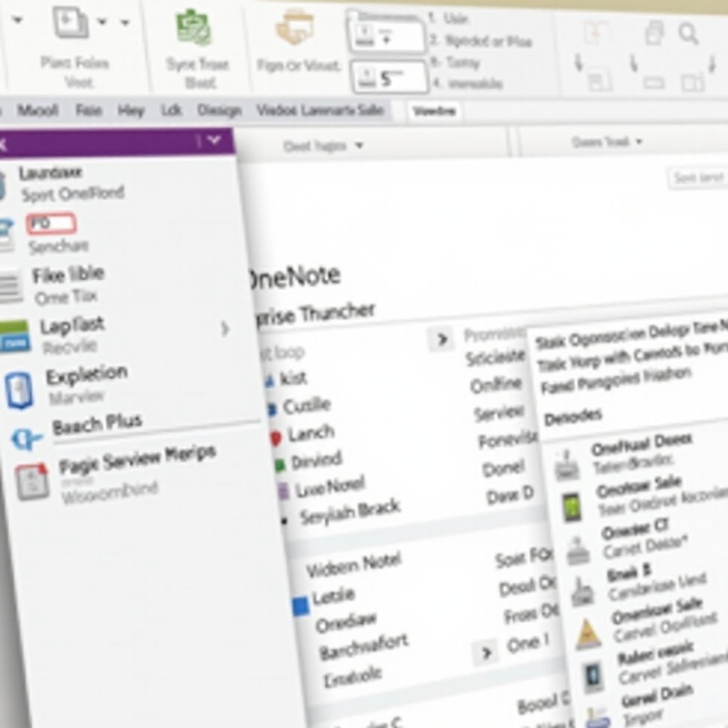
Task: Open the Ldk menu
Action: [x=171, y=110]
